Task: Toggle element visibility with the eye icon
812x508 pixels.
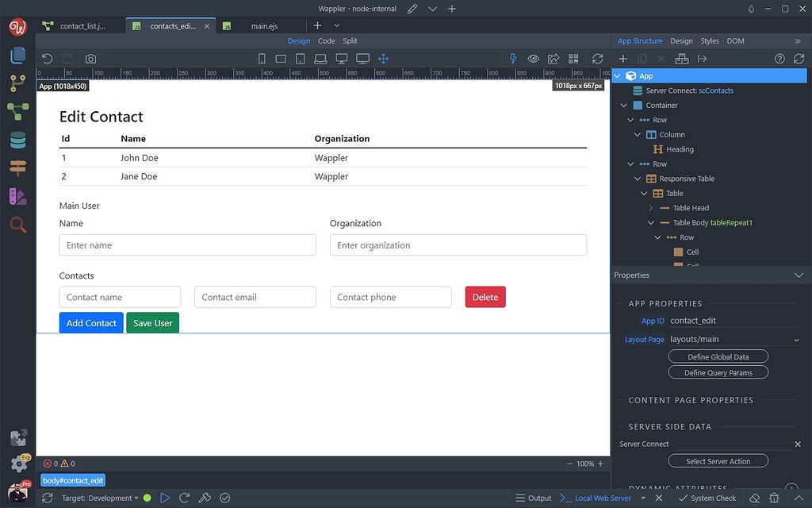Action: 533,58
